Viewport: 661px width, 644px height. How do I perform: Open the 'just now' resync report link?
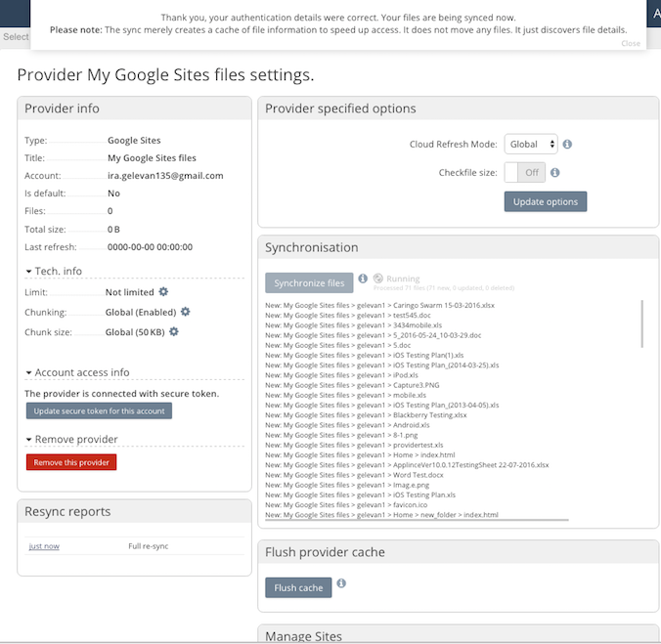pyautogui.click(x=44, y=546)
